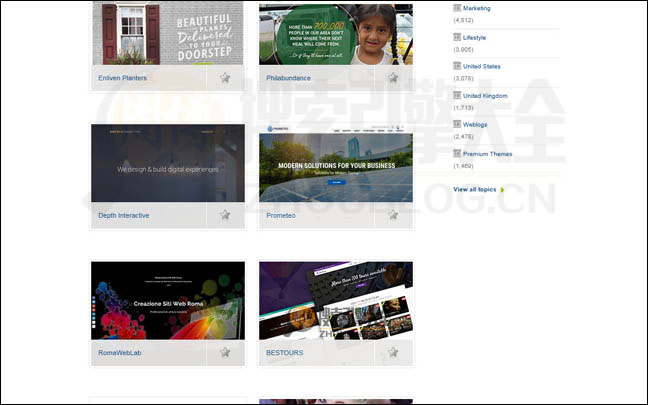The height and width of the screenshot is (405, 648).
Task: Star the Prometeo listing
Action: [x=393, y=215]
